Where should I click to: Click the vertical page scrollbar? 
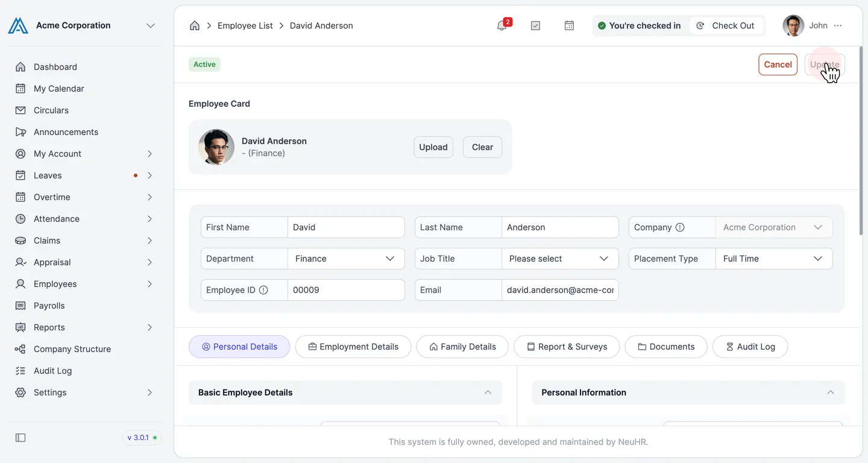861,142
